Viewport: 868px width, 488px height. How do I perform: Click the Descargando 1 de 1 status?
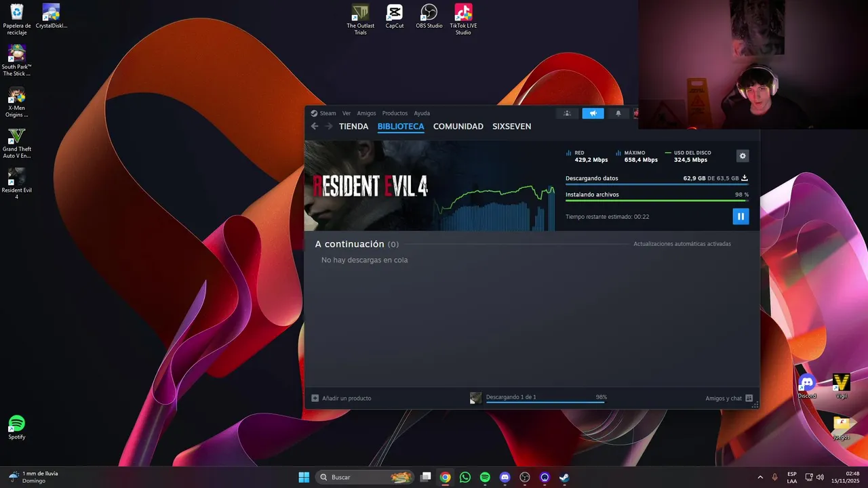[x=511, y=397]
